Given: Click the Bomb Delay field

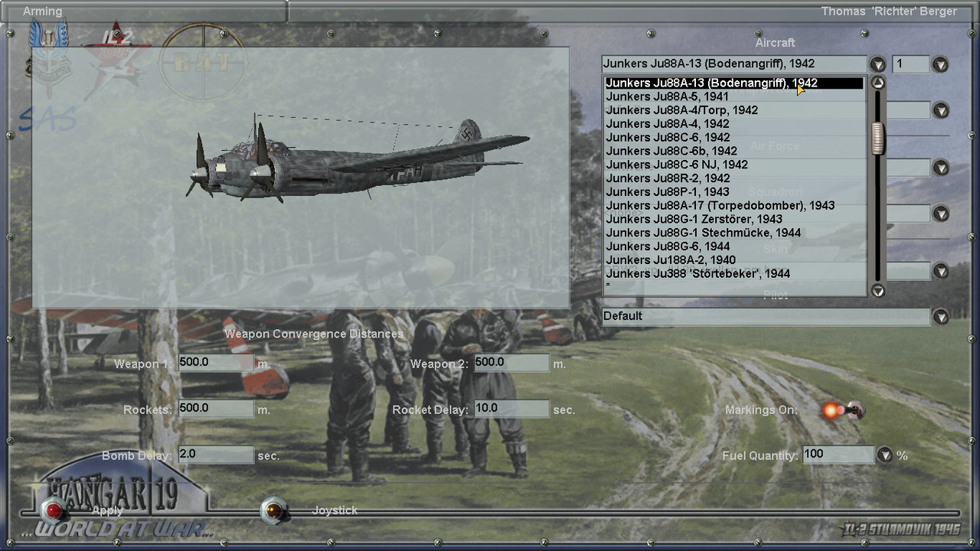Looking at the screenshot, I should (216, 455).
